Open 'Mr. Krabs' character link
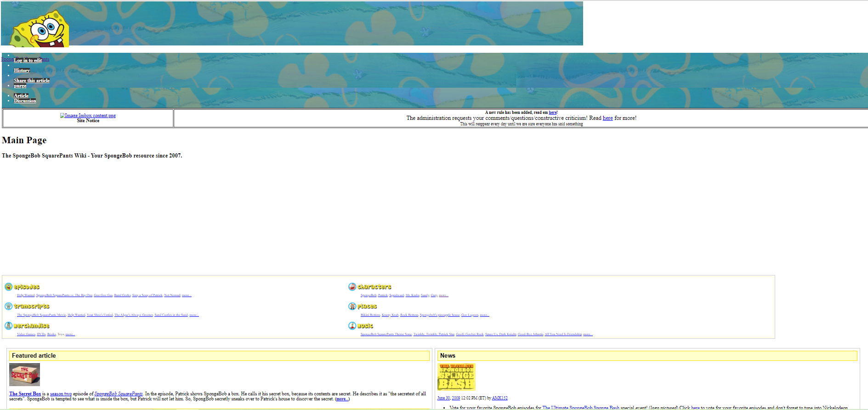The image size is (868, 410). click(413, 295)
